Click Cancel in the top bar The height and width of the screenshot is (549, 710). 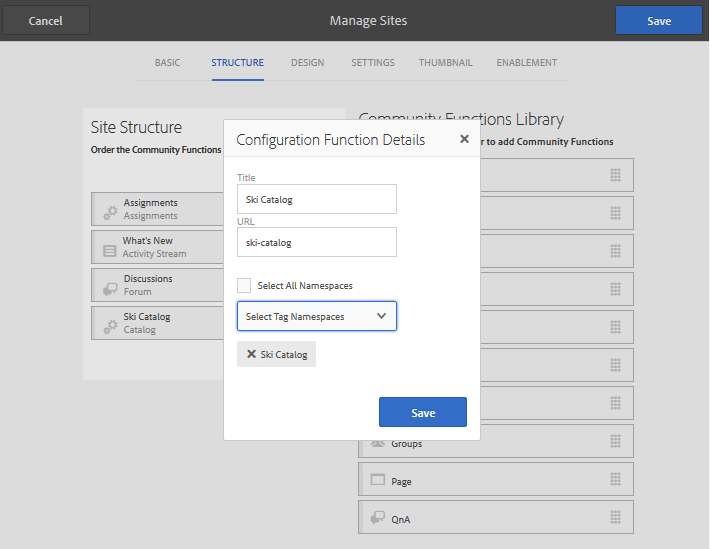point(46,21)
